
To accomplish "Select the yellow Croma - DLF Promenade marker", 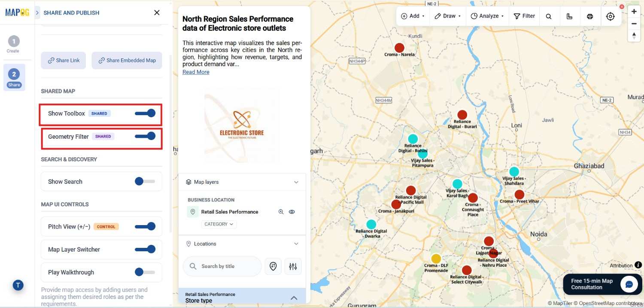I will tap(436, 259).
